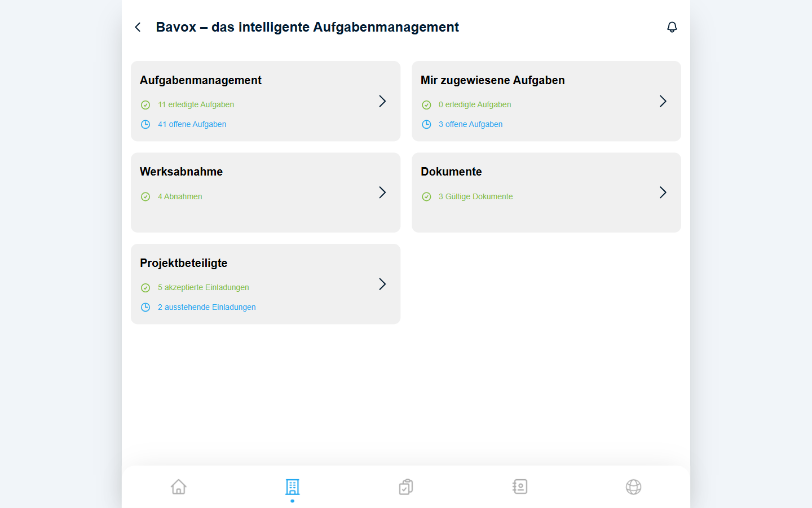Open the home tab in bottom navigation
Image resolution: width=812 pixels, height=508 pixels.
tap(179, 487)
